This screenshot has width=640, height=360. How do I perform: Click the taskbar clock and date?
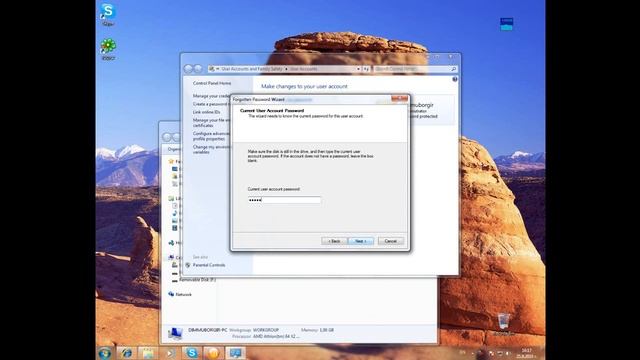pos(527,353)
